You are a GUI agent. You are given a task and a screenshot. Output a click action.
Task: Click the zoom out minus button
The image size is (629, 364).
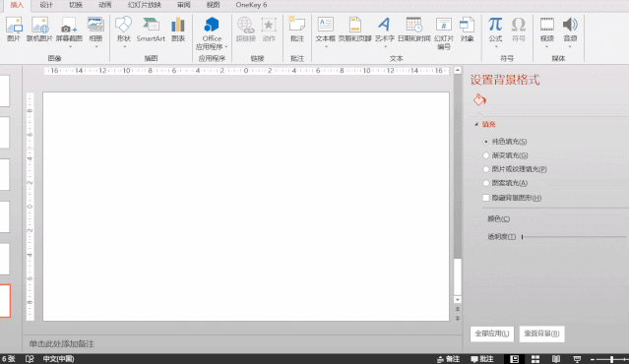coord(593,359)
